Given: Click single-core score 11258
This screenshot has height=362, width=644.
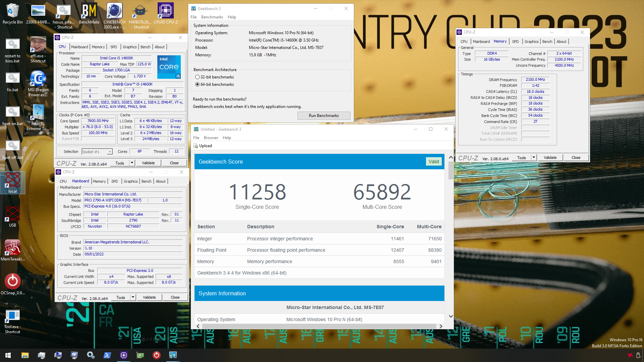Looking at the screenshot, I should [257, 192].
